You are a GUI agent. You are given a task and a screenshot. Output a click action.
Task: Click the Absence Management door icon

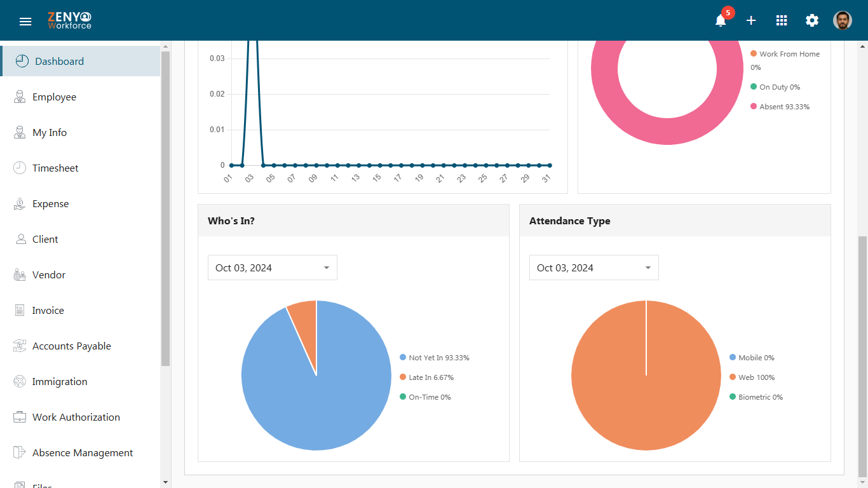(x=20, y=452)
